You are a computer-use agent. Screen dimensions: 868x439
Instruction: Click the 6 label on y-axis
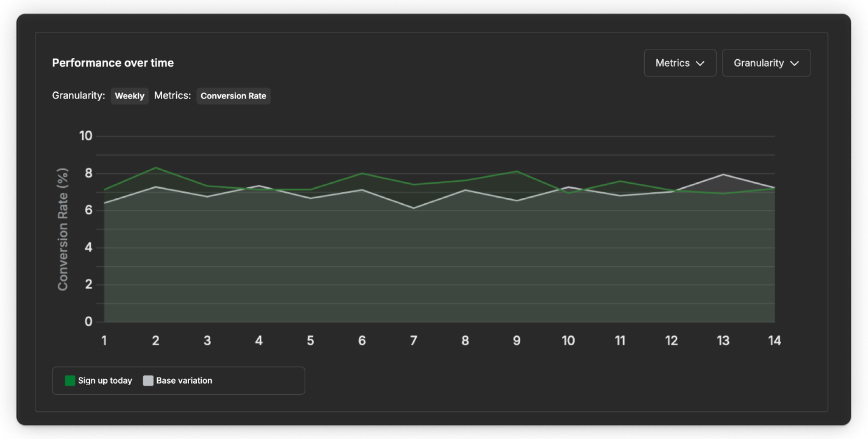point(89,210)
